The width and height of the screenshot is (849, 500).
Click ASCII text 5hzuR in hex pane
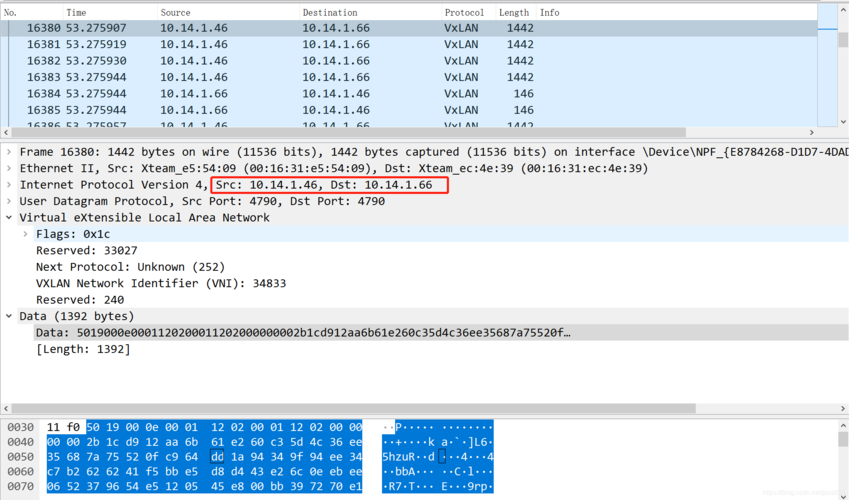401,457
